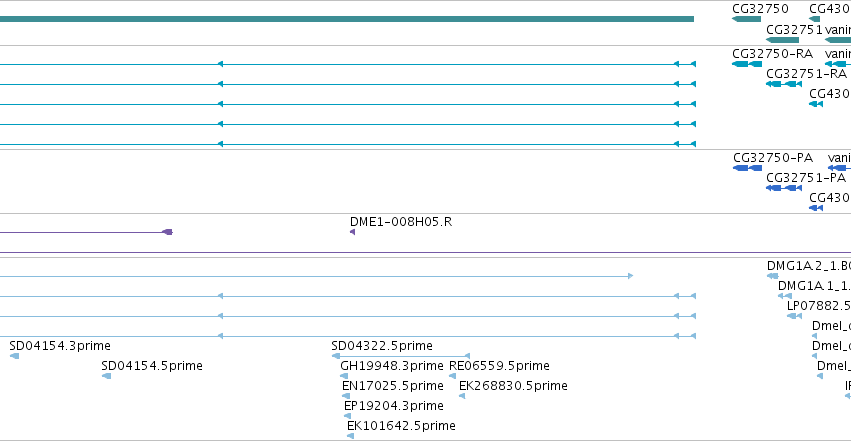The image size is (851, 441).
Task: Click the CG32750 gene label
Action: [760, 9]
